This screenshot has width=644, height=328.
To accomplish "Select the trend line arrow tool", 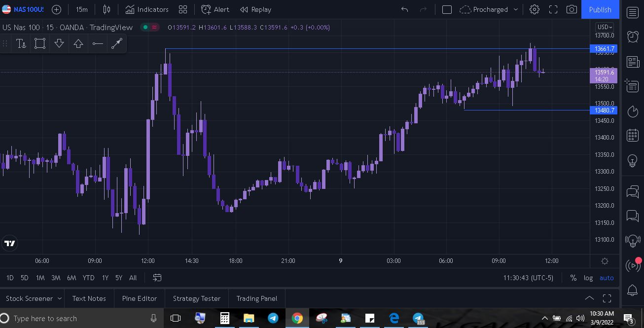I will click(x=117, y=43).
